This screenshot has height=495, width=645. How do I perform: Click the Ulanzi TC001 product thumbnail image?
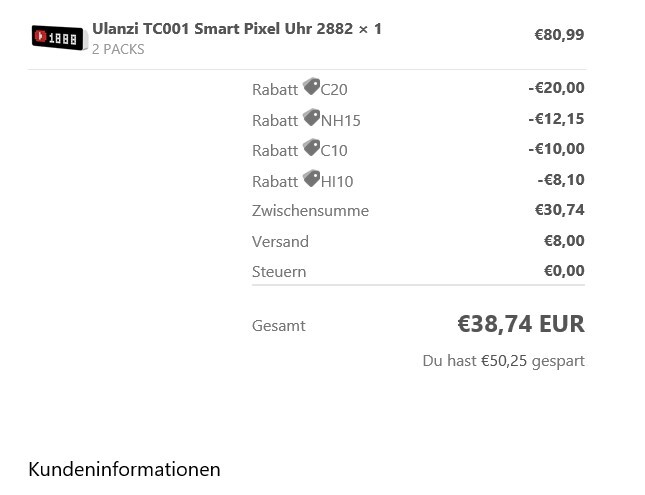(58, 38)
